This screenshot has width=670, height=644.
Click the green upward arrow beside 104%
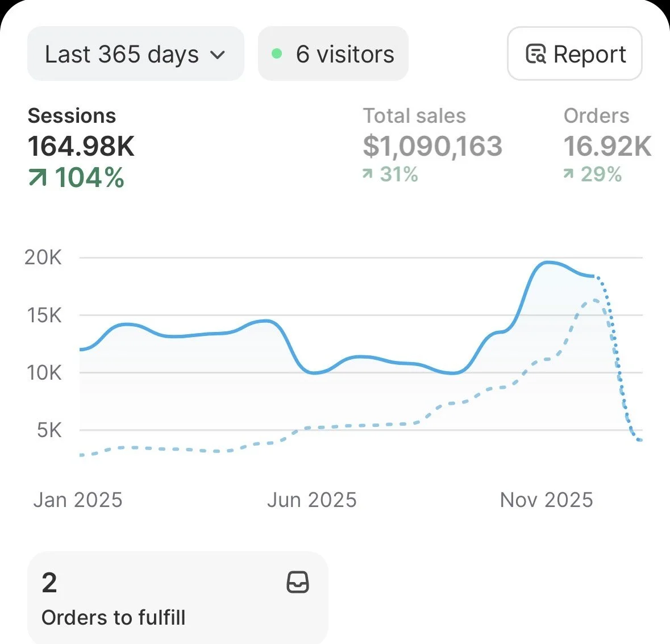point(37,177)
